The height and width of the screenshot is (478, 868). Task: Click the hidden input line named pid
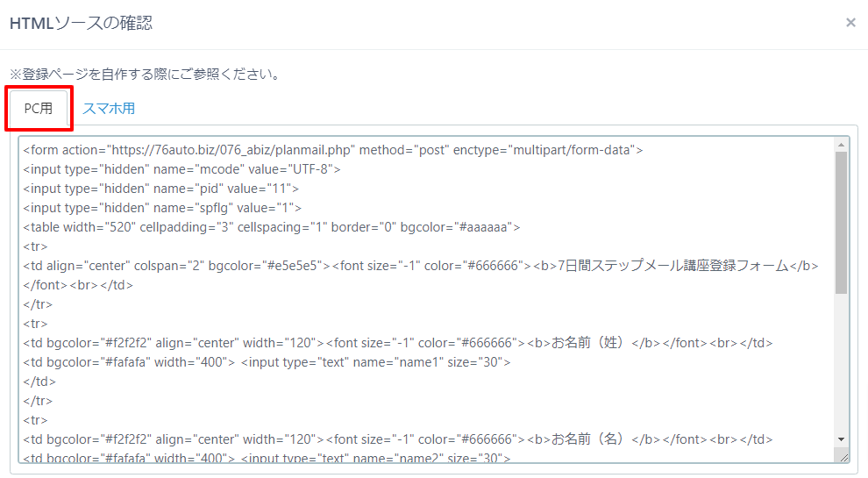[160, 189]
